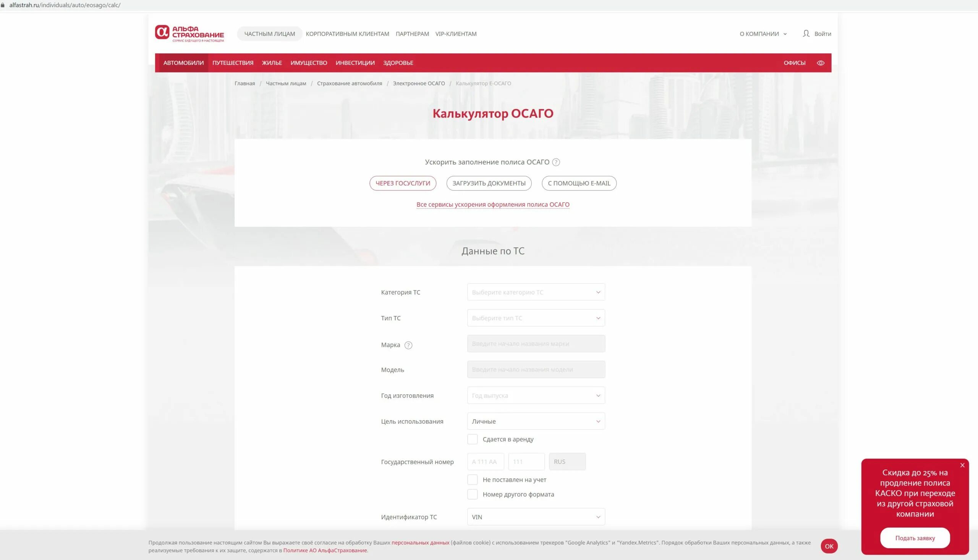Open the Тип ТС dropdown
The width and height of the screenshot is (978, 560).
pyautogui.click(x=536, y=318)
